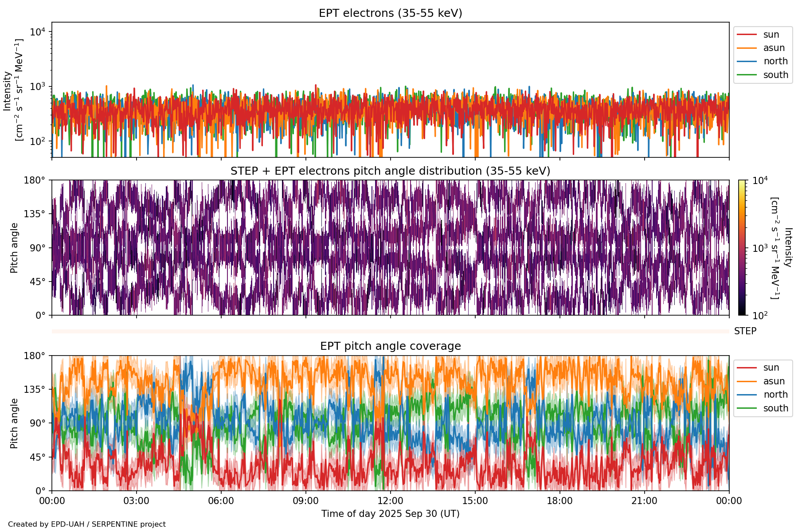Click the green 'south' line in top legend
The height and width of the screenshot is (532, 798).
(x=747, y=75)
